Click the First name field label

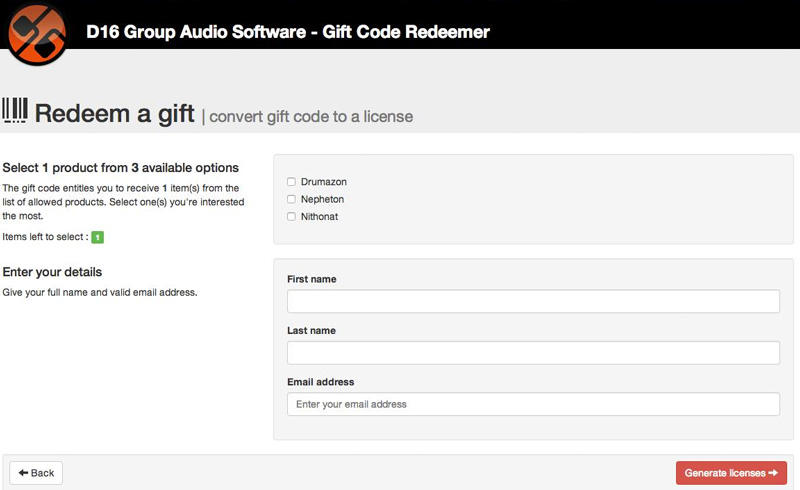[312, 279]
